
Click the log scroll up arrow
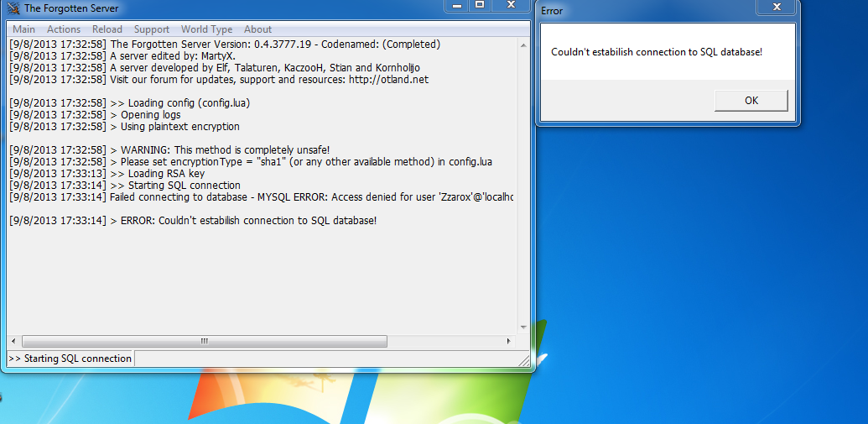coord(523,45)
